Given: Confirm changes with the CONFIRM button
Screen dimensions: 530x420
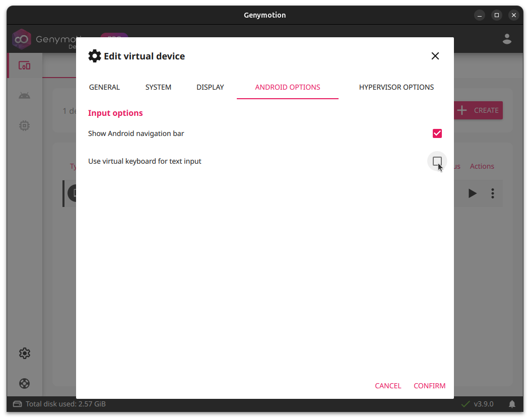Looking at the screenshot, I should pos(429,386).
